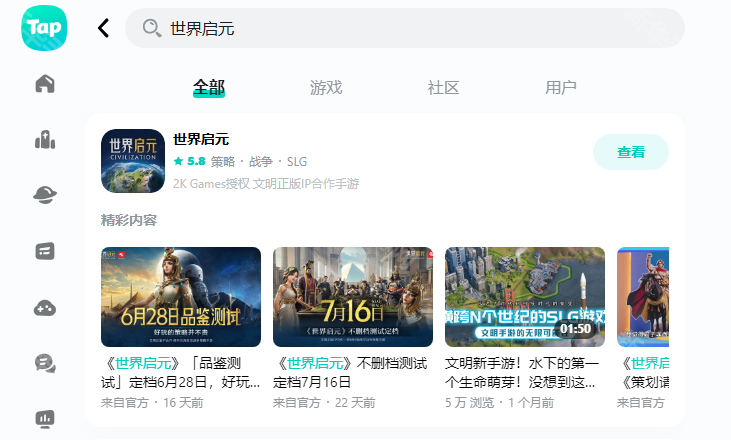Open the 不删档测试定档7月16日 post title
Screen dimensions: 731x440
click(x=351, y=373)
